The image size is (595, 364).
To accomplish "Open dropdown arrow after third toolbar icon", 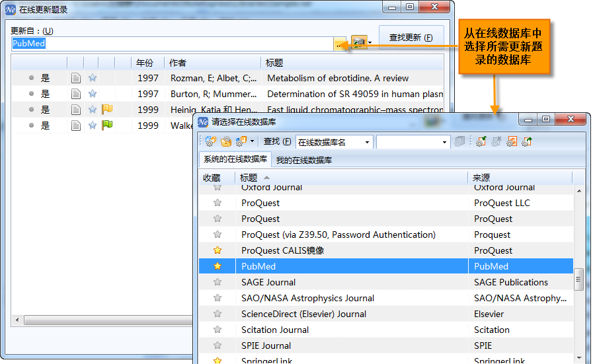I will (x=252, y=141).
